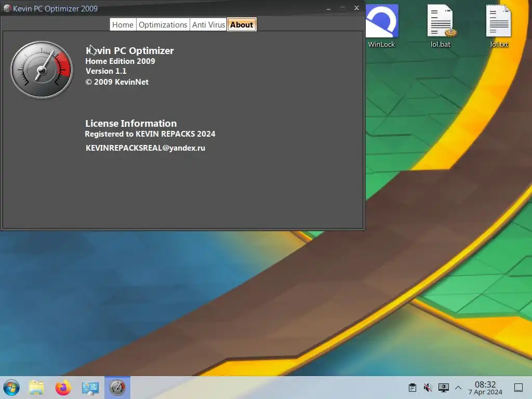This screenshot has height=399, width=532.
Task: Click the email KEVINREPACKSREAL@yandex.ru
Action: [145, 148]
